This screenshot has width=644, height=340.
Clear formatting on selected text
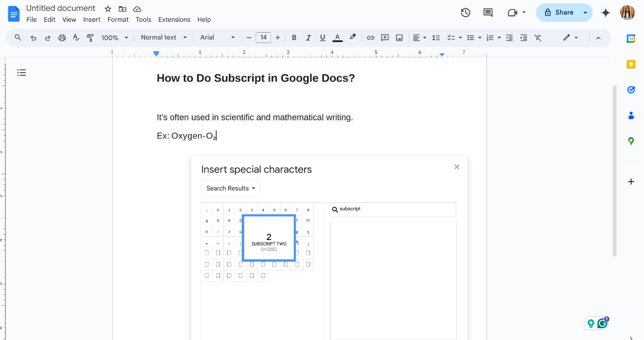click(x=538, y=37)
